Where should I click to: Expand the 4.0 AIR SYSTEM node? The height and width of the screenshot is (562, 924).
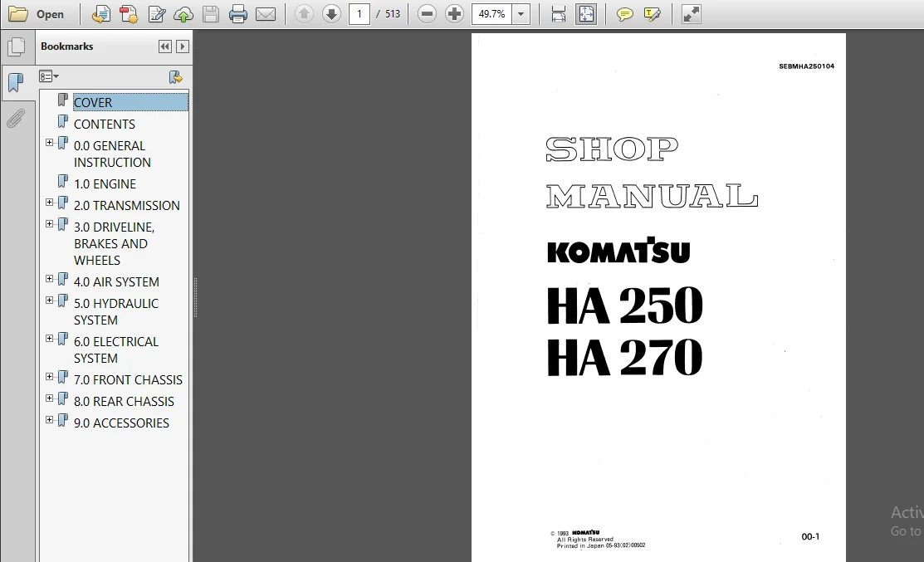coord(50,279)
